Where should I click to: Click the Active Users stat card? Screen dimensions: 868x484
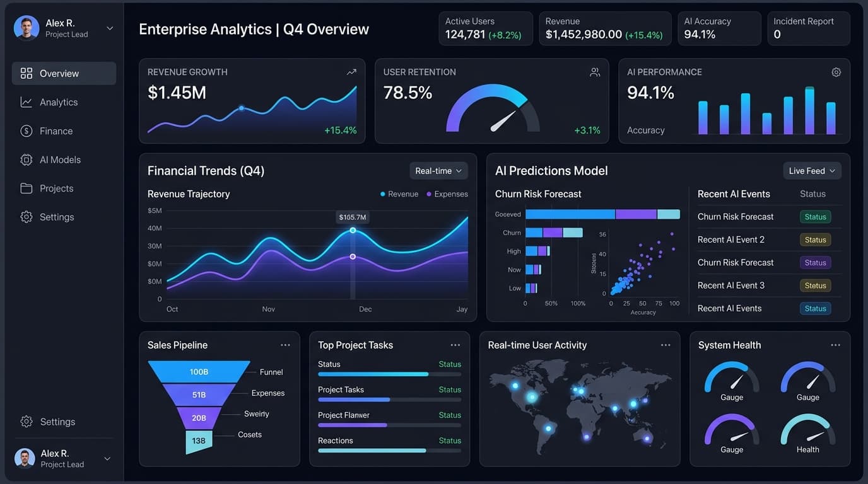point(485,28)
